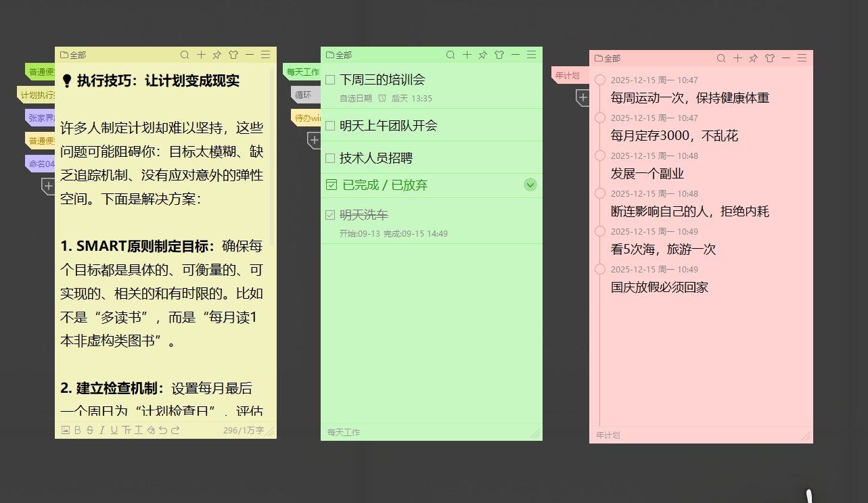Select the 年计划 tab beside the pink note
Image resolution: width=868 pixels, height=503 pixels.
pos(568,76)
